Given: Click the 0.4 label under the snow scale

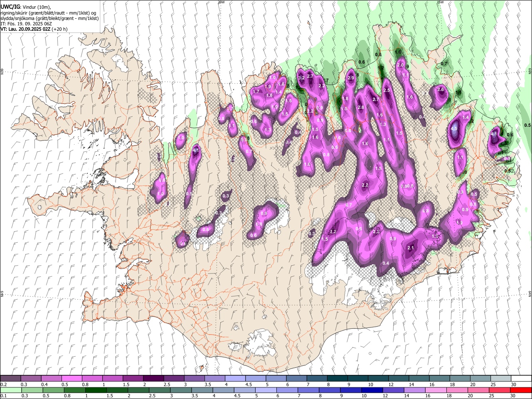Looking at the screenshot, I should (44, 384).
